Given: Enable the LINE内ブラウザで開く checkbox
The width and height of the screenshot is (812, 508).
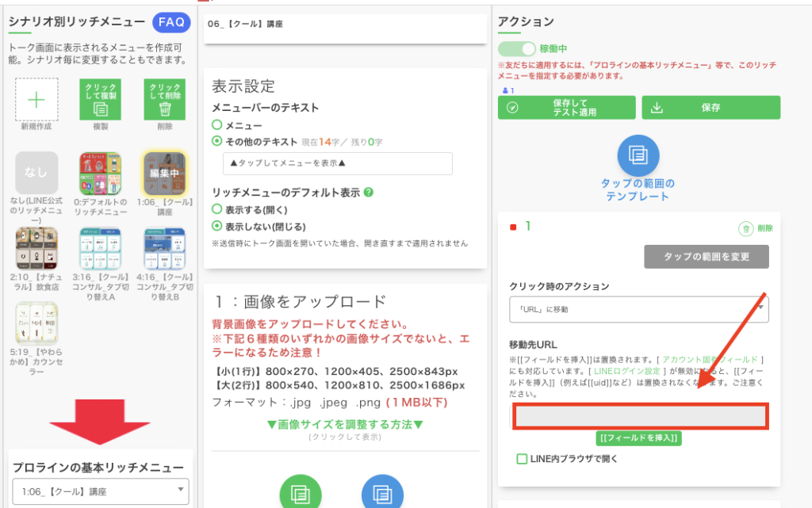Looking at the screenshot, I should coord(522,458).
